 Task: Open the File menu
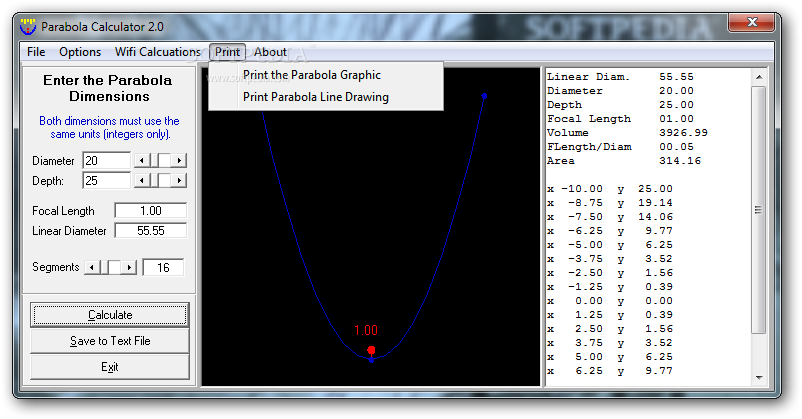pos(36,52)
